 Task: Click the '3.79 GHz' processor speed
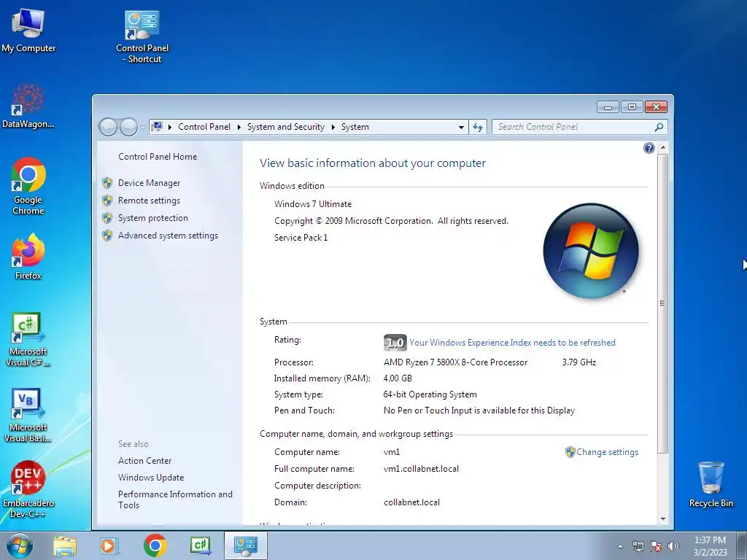point(578,362)
